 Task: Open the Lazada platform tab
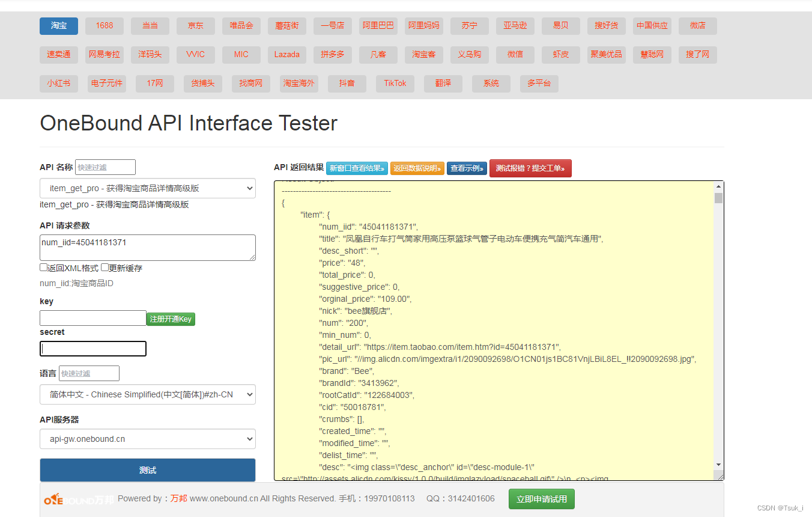click(287, 55)
